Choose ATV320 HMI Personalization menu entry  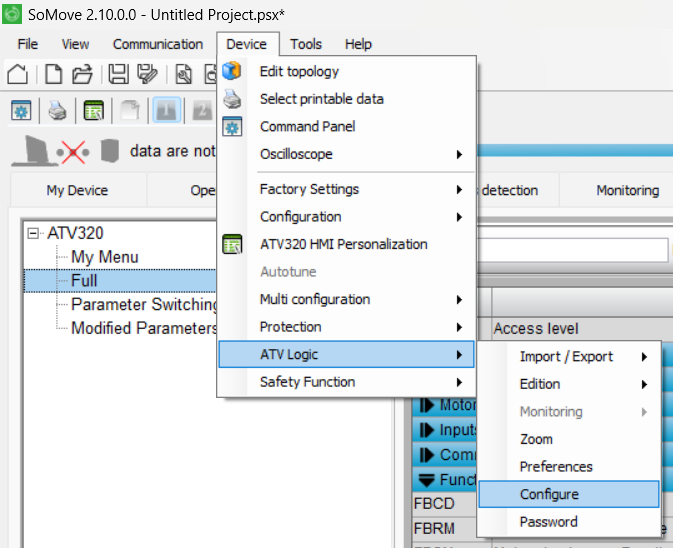coord(346,244)
